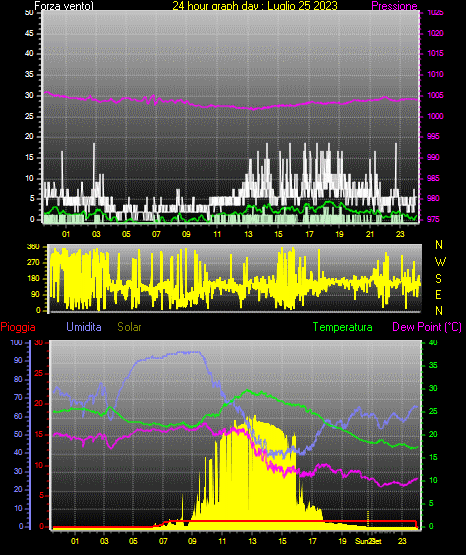Click wind direction axis value "360"
Screen dimensions: 466x555
pyautogui.click(x=33, y=247)
